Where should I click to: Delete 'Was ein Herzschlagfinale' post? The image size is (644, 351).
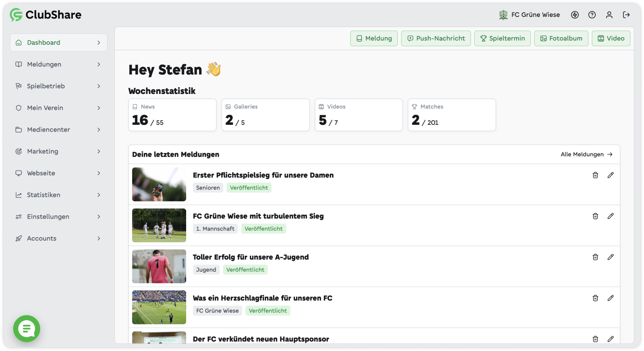point(595,298)
